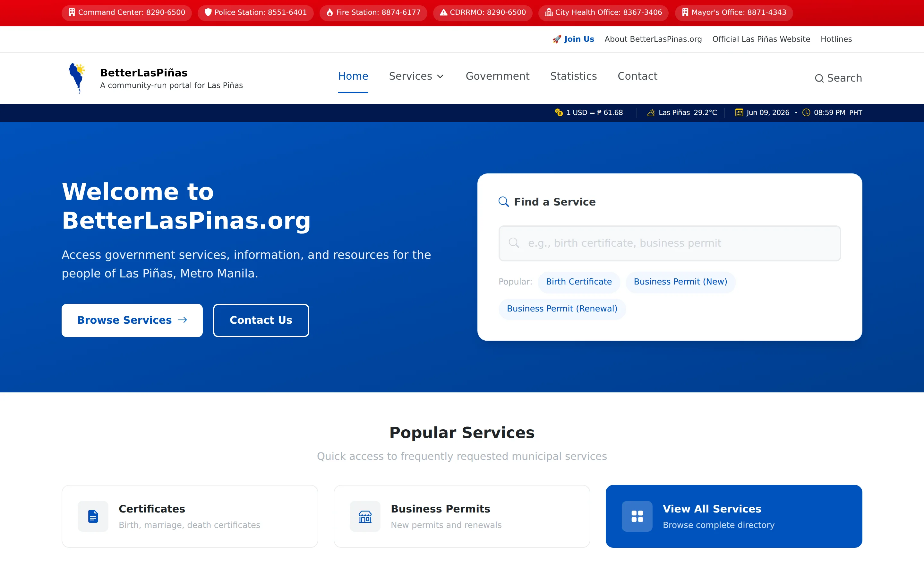Click the clock icon beside 08:59 PM
The width and height of the screenshot is (924, 578).
coord(806,112)
